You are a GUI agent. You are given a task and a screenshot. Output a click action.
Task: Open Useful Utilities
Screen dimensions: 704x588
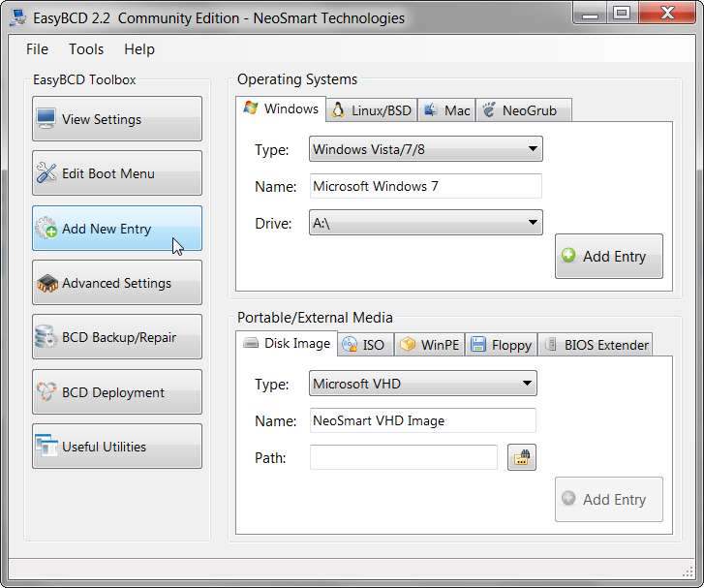point(117,447)
